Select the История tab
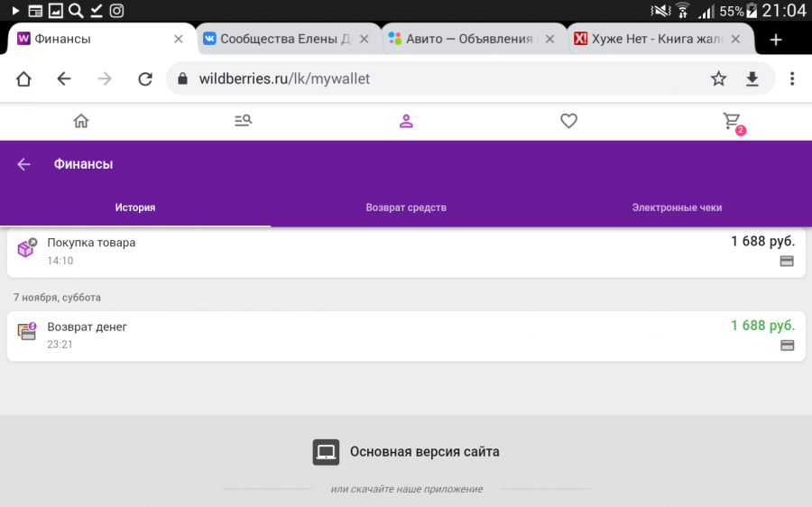This screenshot has width=812, height=507. click(135, 207)
